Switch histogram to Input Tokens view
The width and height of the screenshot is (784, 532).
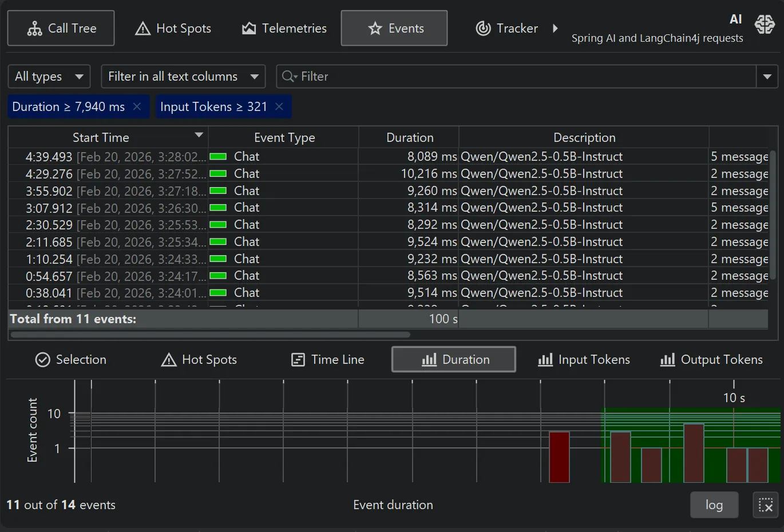point(583,360)
